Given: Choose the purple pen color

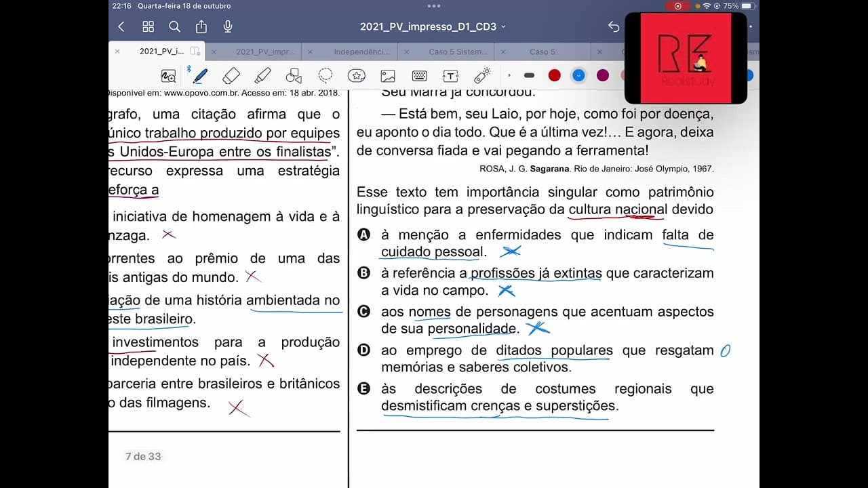Looking at the screenshot, I should tap(603, 75).
